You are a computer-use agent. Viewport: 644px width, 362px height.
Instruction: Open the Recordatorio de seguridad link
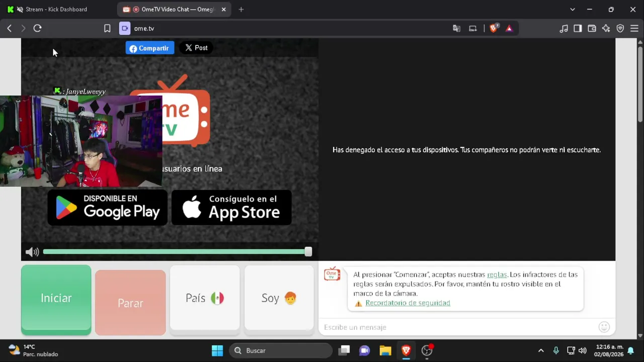[408, 303]
